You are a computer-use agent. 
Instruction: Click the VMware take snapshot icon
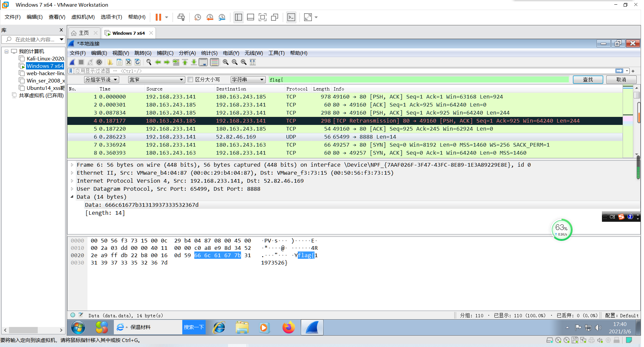click(198, 17)
